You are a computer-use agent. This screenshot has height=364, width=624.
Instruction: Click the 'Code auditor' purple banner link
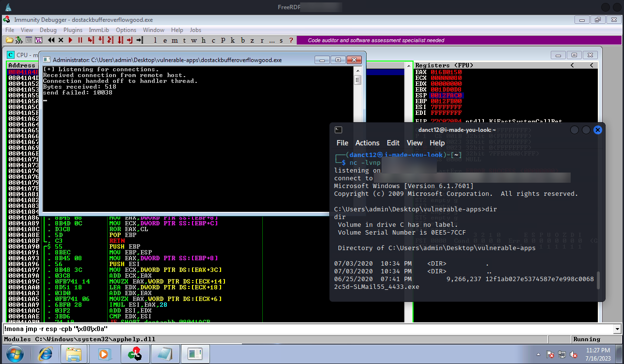pyautogui.click(x=376, y=40)
